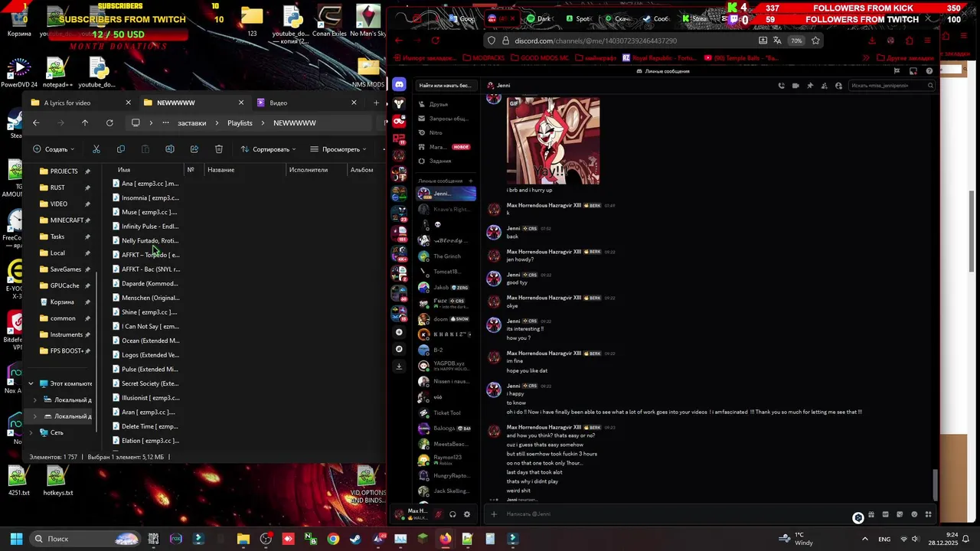Open the GIF thumbnail in chat

pos(553,142)
